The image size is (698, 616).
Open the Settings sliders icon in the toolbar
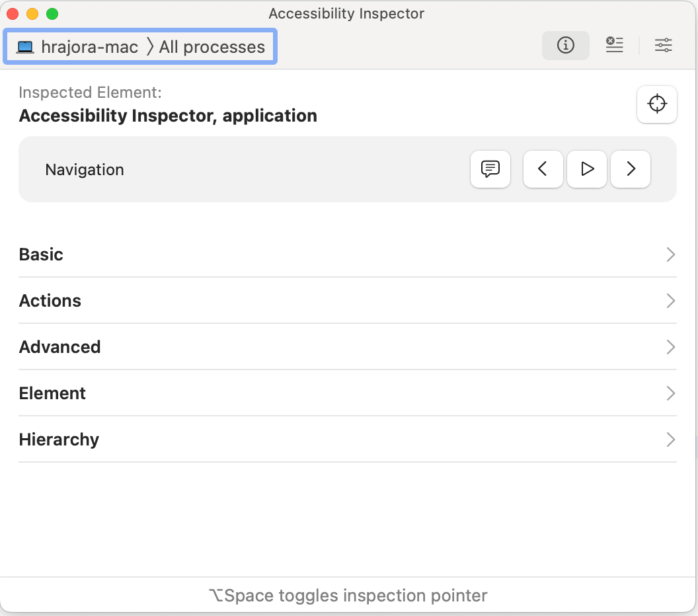pyautogui.click(x=664, y=46)
